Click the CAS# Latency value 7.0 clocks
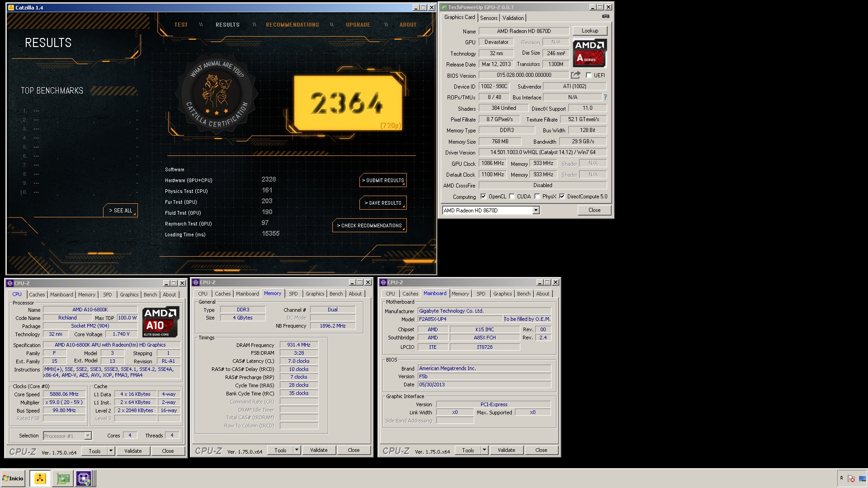Viewport: 868px width, 488px height. 299,361
